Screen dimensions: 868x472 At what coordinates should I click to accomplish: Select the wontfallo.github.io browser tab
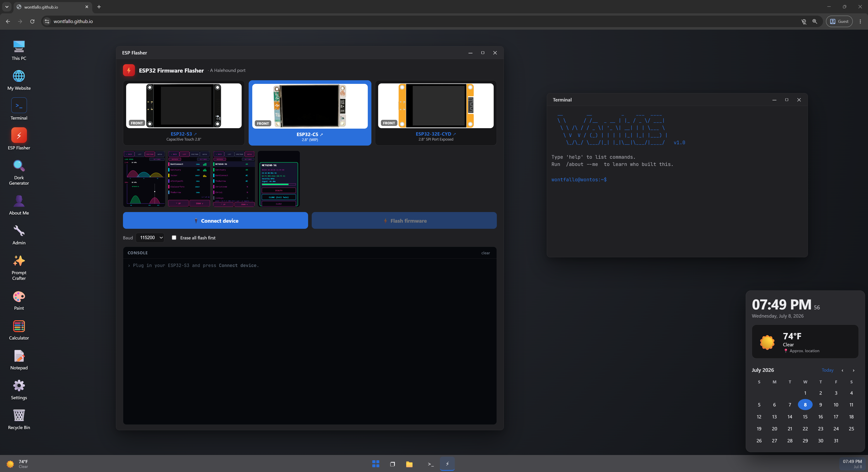click(x=53, y=7)
